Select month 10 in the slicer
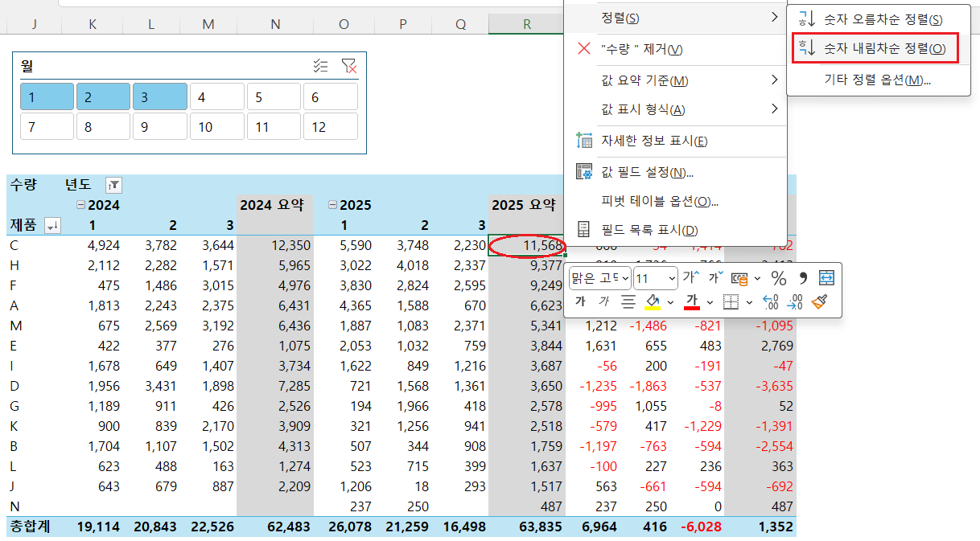This screenshot has height=541, width=980. coord(217,126)
